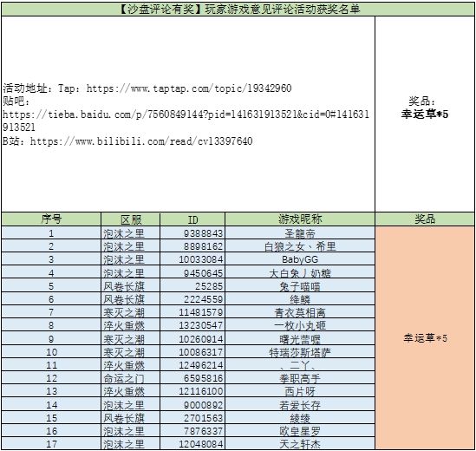
Task: Select nickname cell 兔子喵喵
Action: pyautogui.click(x=300, y=286)
